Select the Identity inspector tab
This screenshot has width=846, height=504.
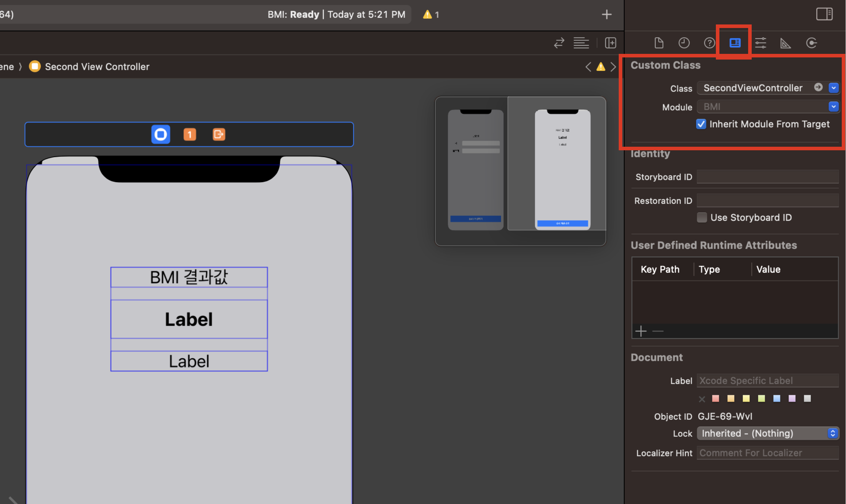pyautogui.click(x=735, y=43)
